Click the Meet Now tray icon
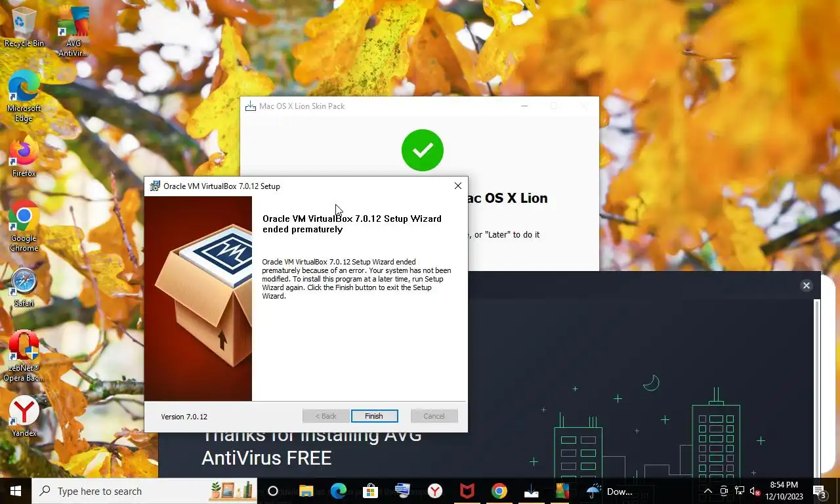Viewport: 840px width, 504px height. [724, 491]
